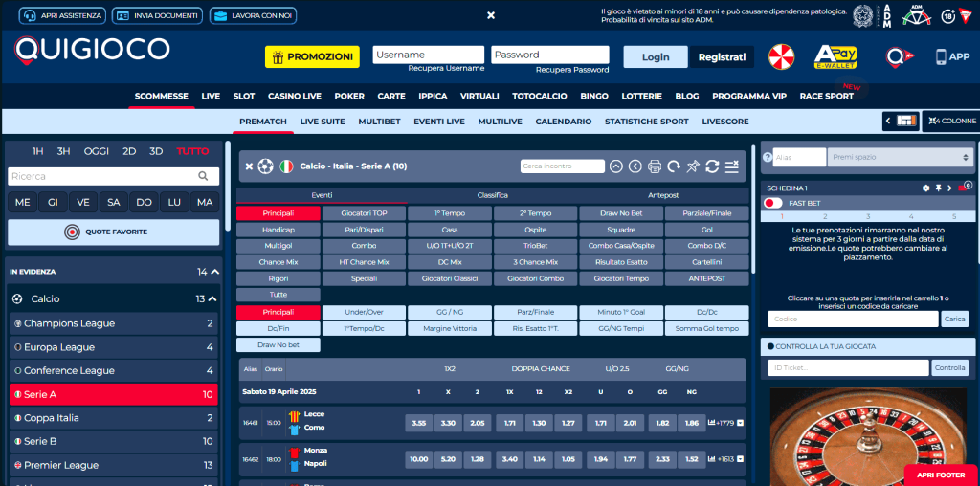This screenshot has width=980, height=486.
Task: Open the 4 Colonne layout selector
Action: click(952, 121)
